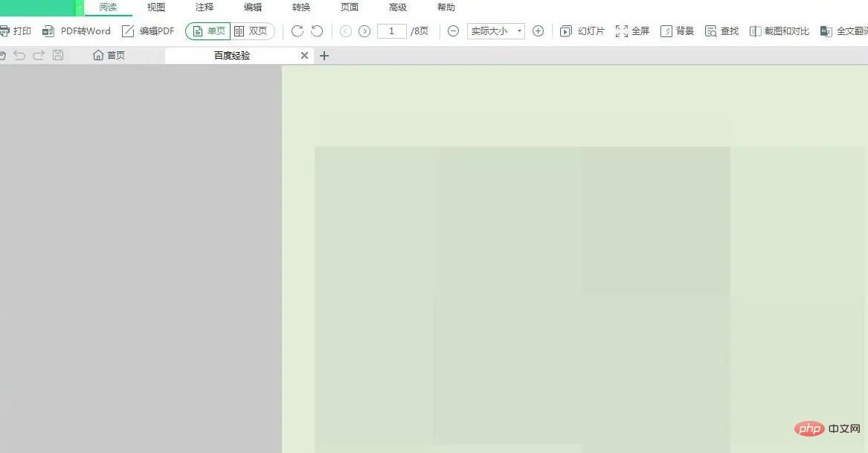Open the 高级 (Advanced) menu tab
Image resolution: width=868 pixels, height=453 pixels.
398,7
